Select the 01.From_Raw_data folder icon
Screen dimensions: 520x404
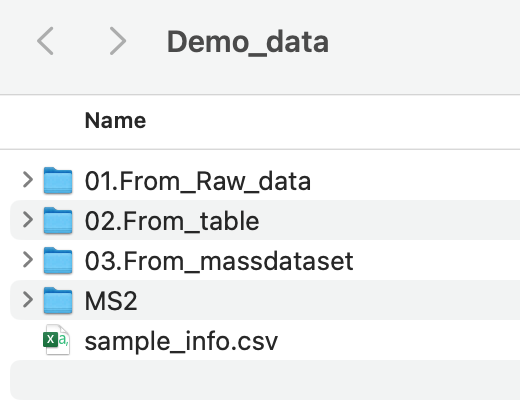tap(58, 180)
